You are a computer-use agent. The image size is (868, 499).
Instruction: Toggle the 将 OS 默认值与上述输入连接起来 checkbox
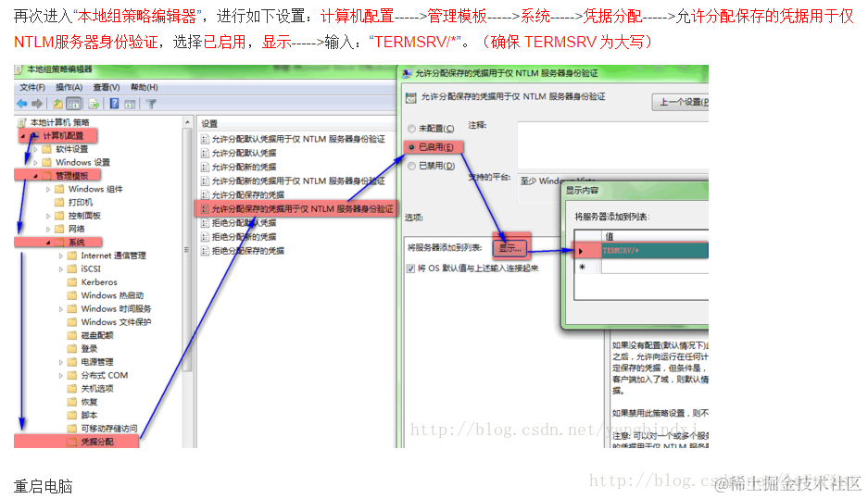(410, 268)
